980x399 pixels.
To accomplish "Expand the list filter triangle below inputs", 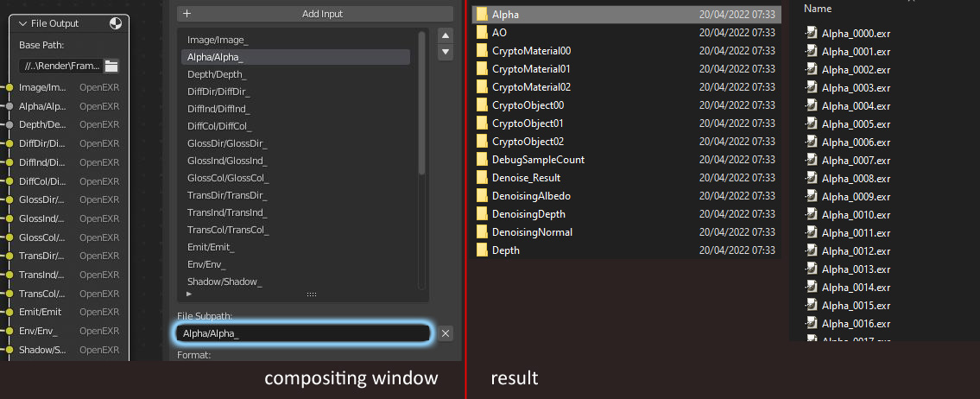I will [189, 294].
